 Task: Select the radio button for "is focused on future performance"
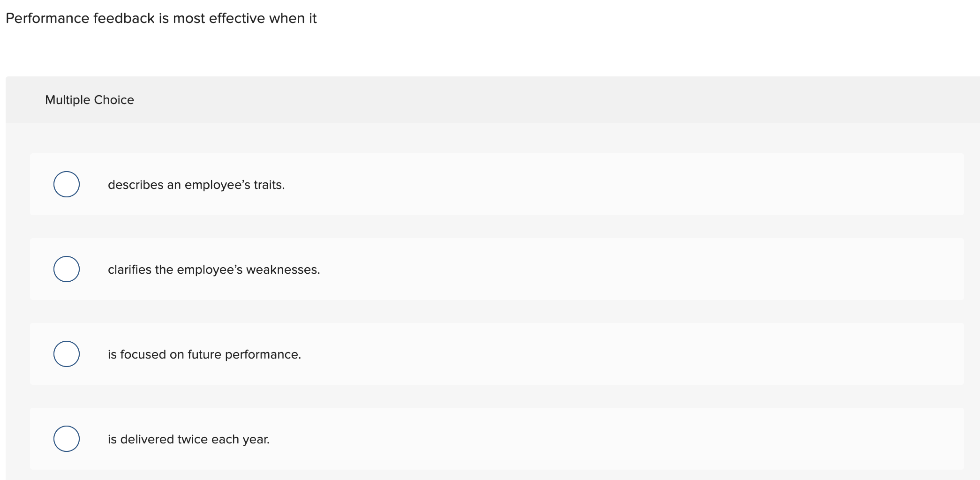(66, 354)
